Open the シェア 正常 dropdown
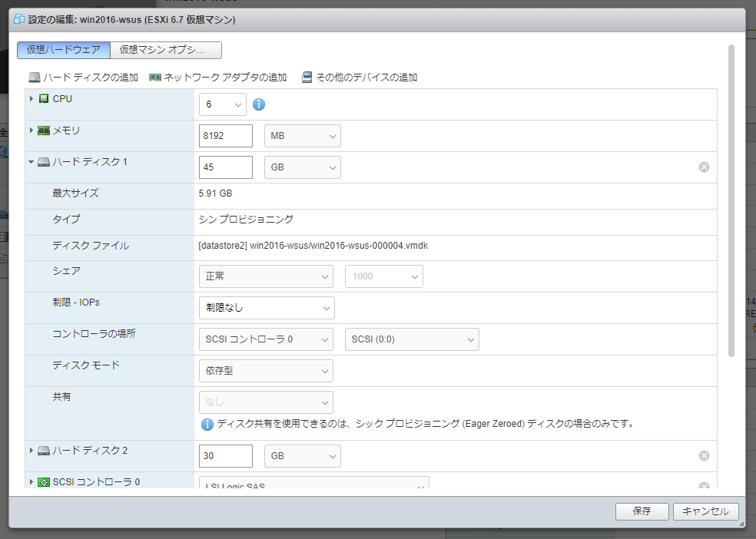This screenshot has width=756, height=539. pyautogui.click(x=266, y=276)
